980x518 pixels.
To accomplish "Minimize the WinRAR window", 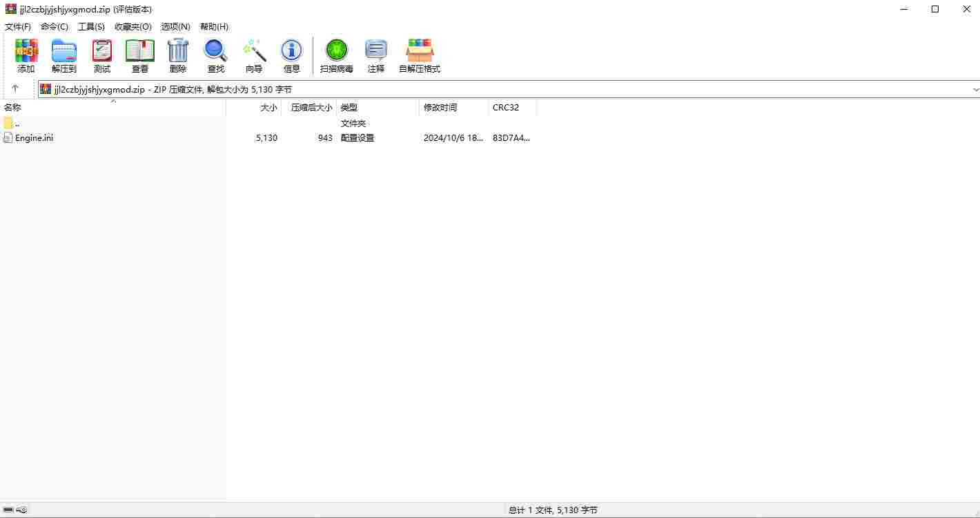I will click(x=903, y=9).
